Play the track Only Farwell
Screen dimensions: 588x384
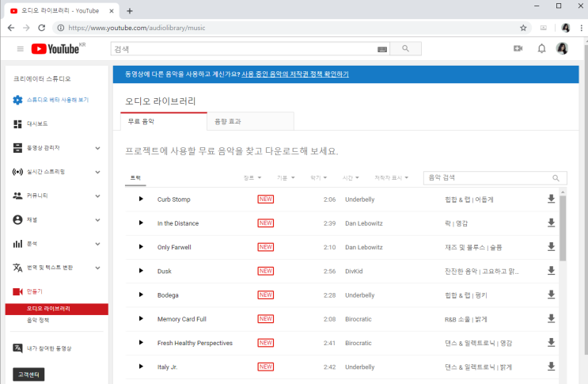[x=141, y=247]
